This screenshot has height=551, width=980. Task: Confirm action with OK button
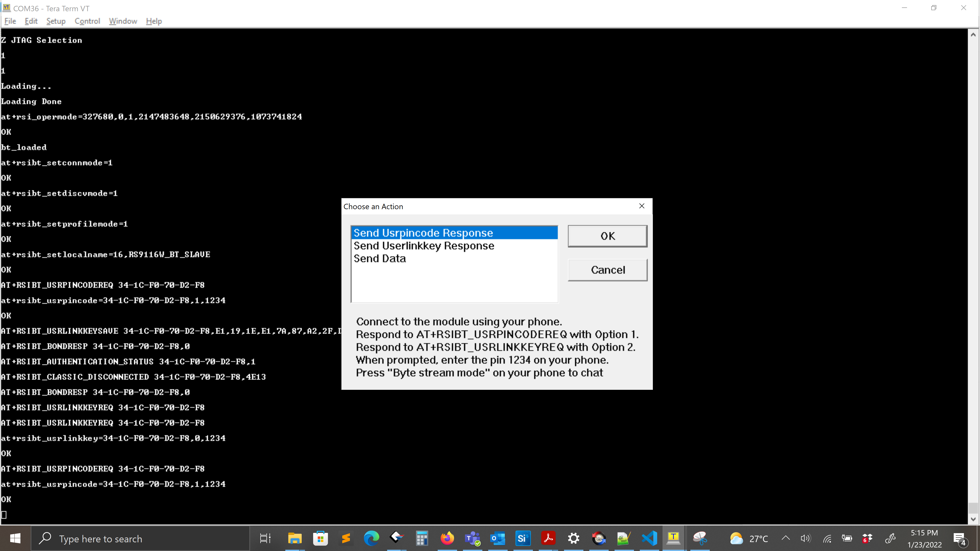607,236
